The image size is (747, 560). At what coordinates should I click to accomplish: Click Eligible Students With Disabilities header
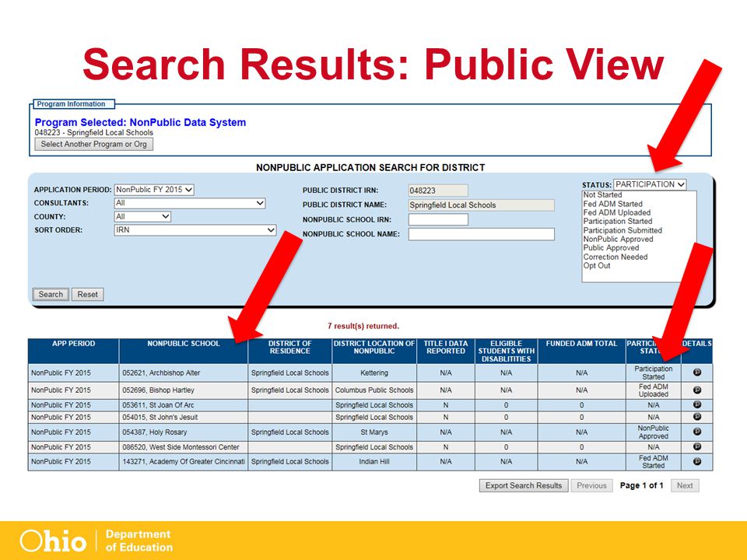tap(507, 351)
